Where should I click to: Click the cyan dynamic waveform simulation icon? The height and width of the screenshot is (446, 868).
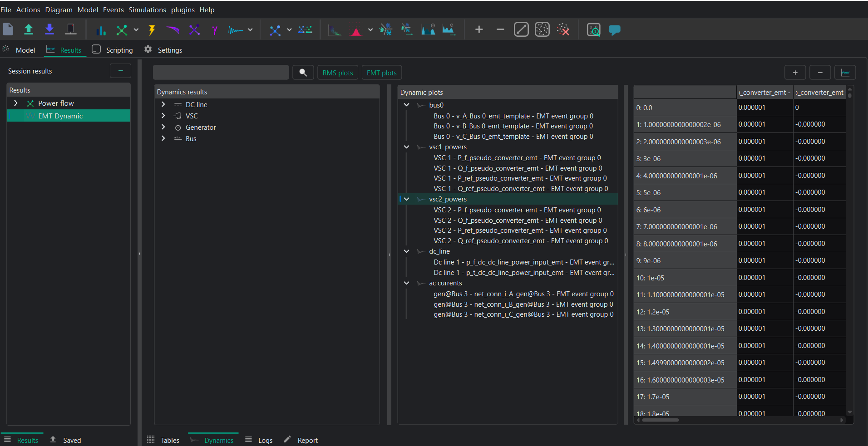235,30
